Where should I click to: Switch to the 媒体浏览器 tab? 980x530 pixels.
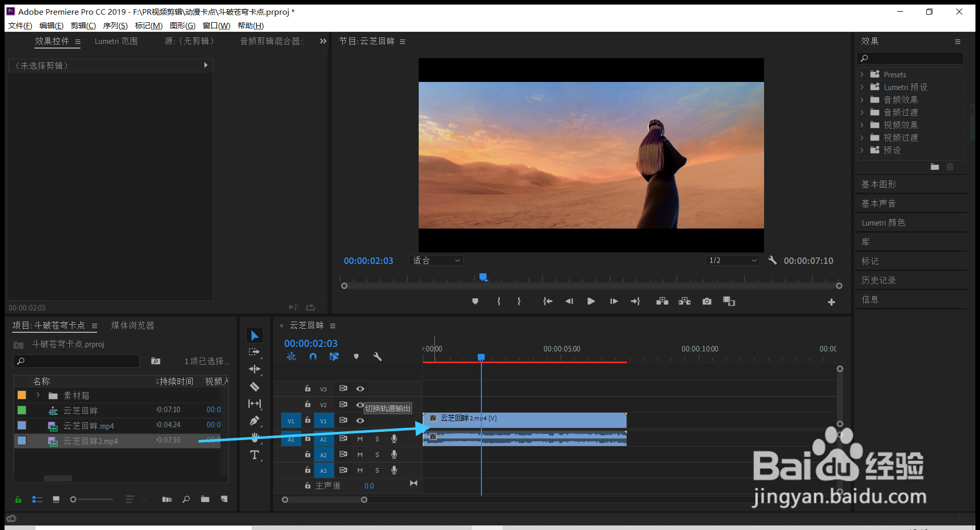[132, 325]
